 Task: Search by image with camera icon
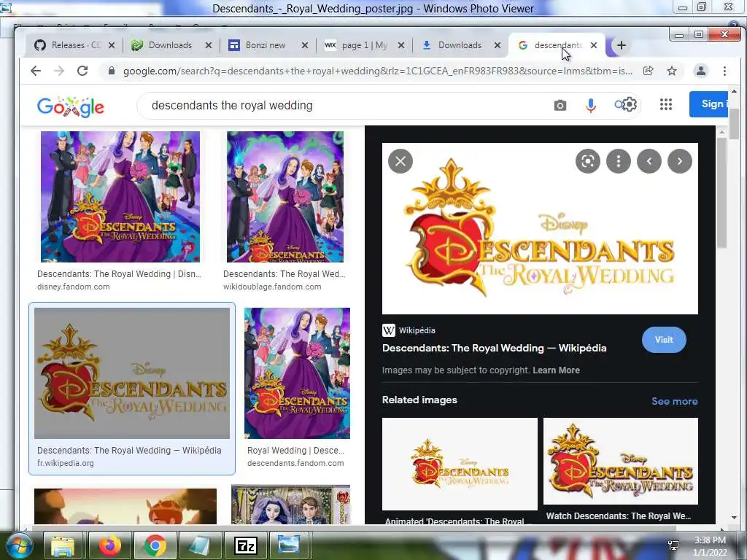(560, 105)
